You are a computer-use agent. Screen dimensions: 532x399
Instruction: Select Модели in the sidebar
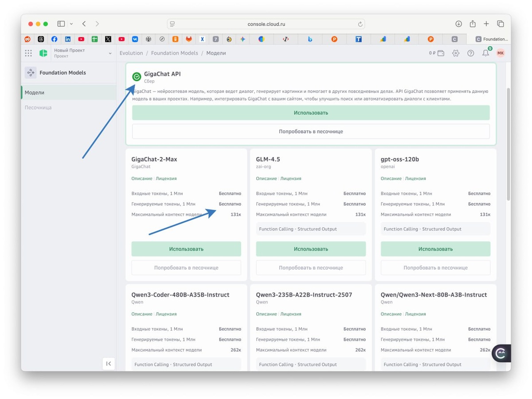click(x=69, y=92)
